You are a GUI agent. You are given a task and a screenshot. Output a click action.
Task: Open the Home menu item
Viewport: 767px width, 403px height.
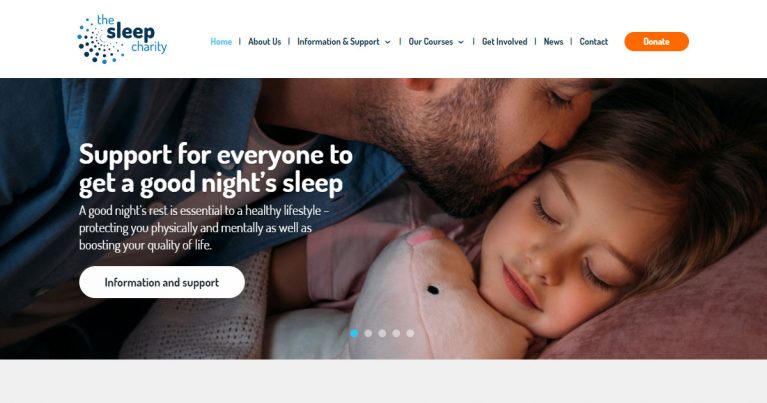pos(221,42)
